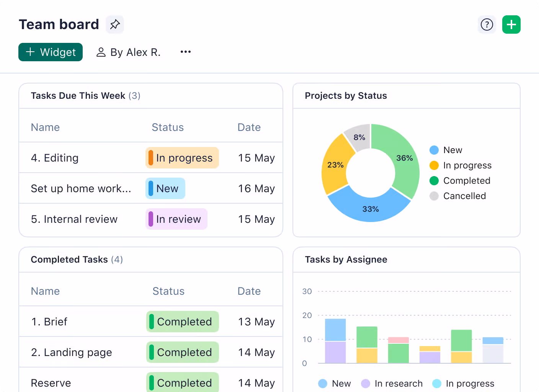The width and height of the screenshot is (539, 392).
Task: Change the New status tag
Action: [165, 188]
